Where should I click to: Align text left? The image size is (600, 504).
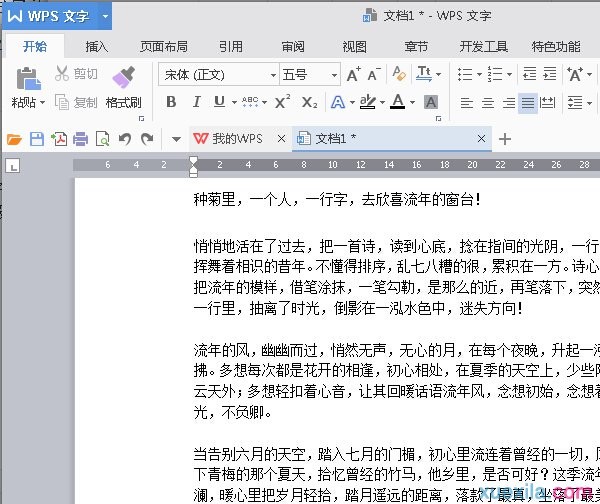[x=466, y=103]
